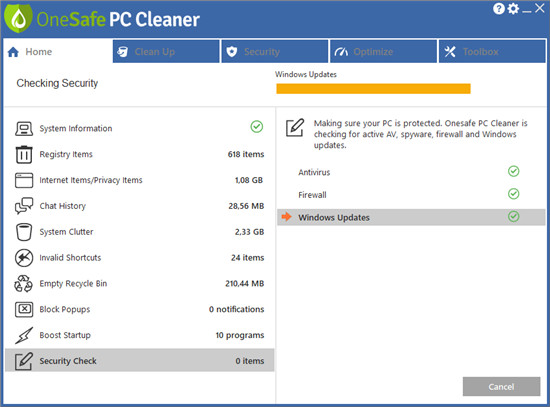Select the Block Popups label

click(x=65, y=309)
